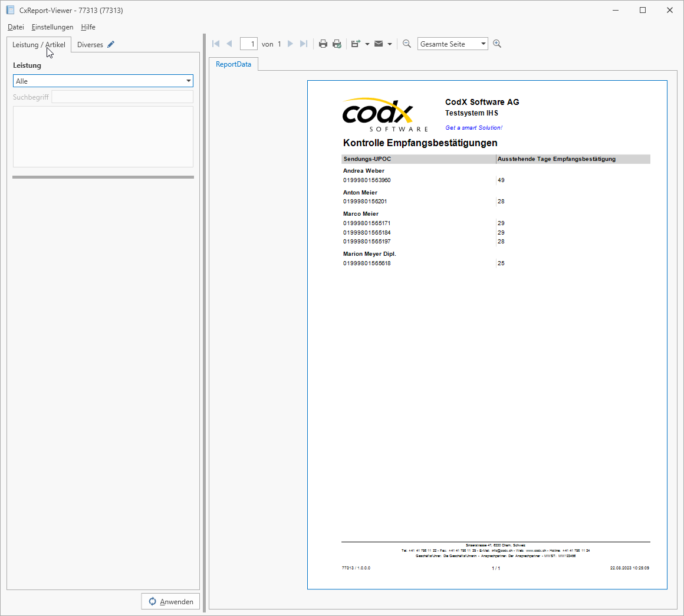Click the pencil icon on the Diverses tab

[110, 44]
